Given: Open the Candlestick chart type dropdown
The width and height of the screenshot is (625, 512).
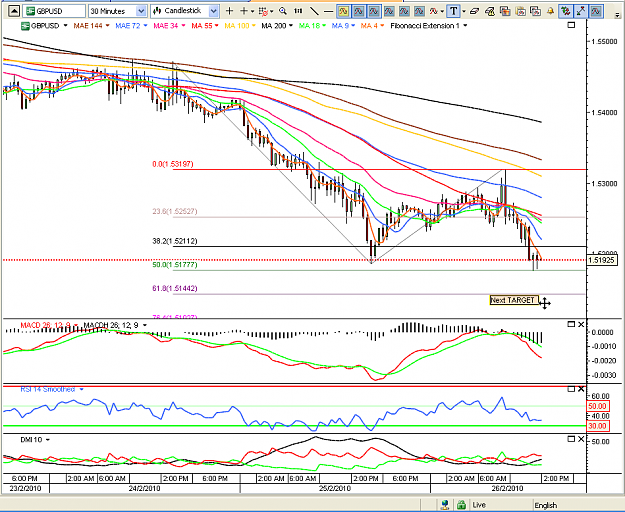Looking at the screenshot, I should (214, 11).
